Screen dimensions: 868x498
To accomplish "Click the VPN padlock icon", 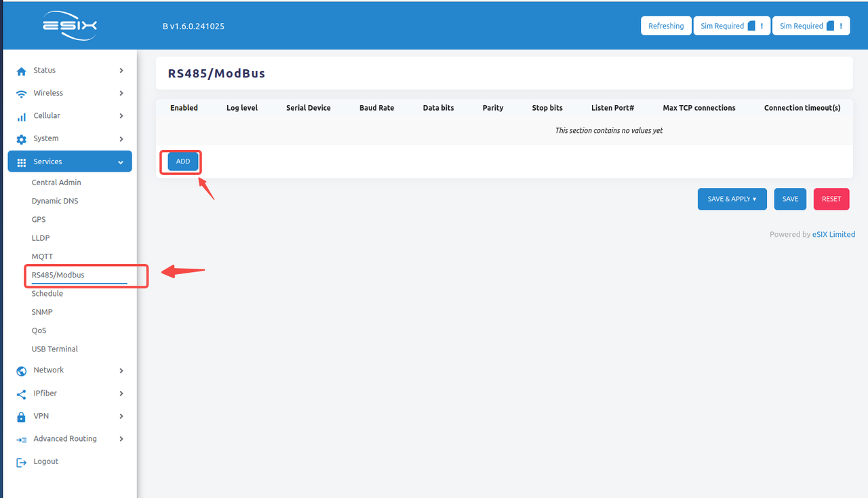I will (21, 417).
